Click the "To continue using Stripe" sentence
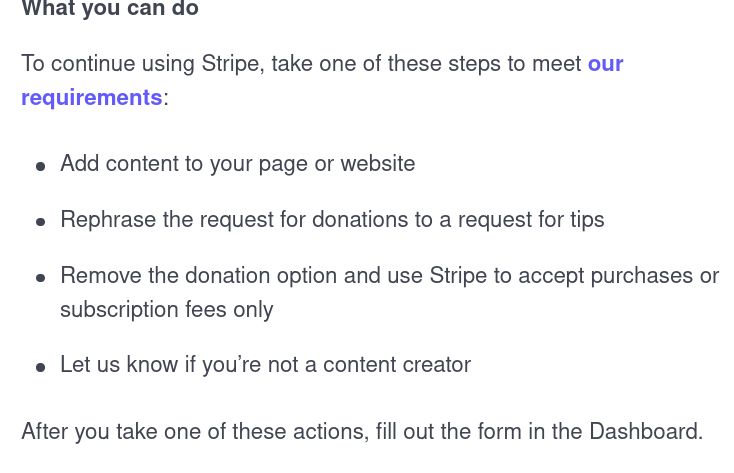The width and height of the screenshot is (734, 473). click(300, 64)
